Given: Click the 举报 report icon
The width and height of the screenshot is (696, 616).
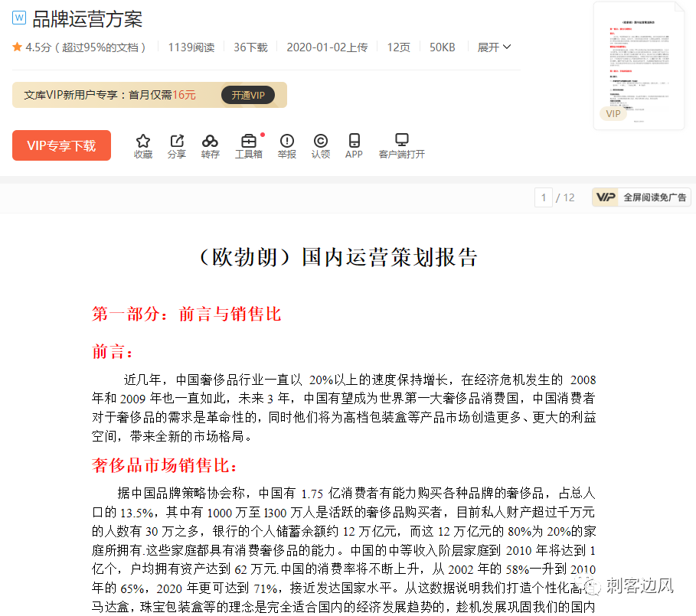Looking at the screenshot, I should [286, 141].
